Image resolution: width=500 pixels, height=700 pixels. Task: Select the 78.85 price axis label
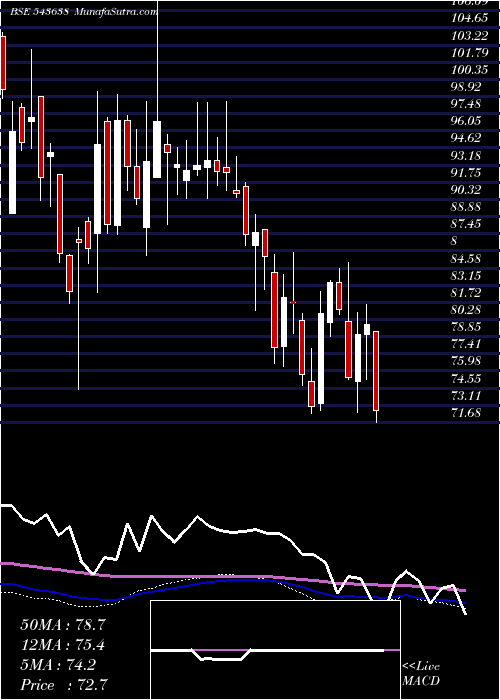466,327
